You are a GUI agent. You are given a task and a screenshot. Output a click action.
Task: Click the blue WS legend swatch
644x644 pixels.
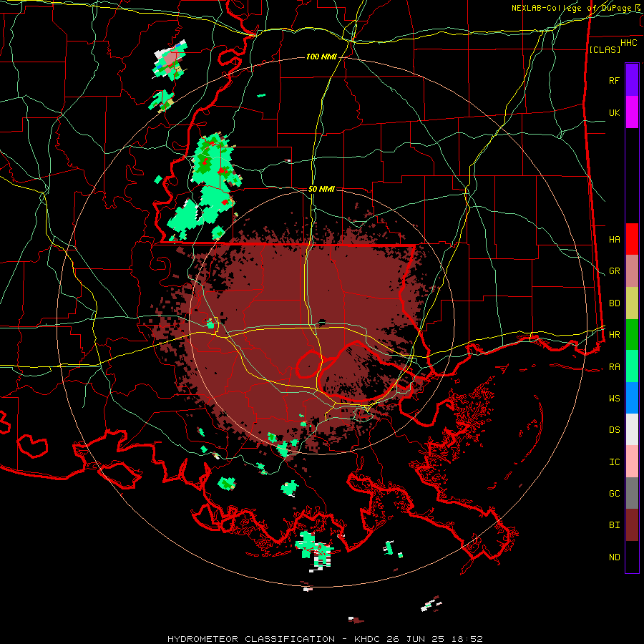pyautogui.click(x=632, y=398)
